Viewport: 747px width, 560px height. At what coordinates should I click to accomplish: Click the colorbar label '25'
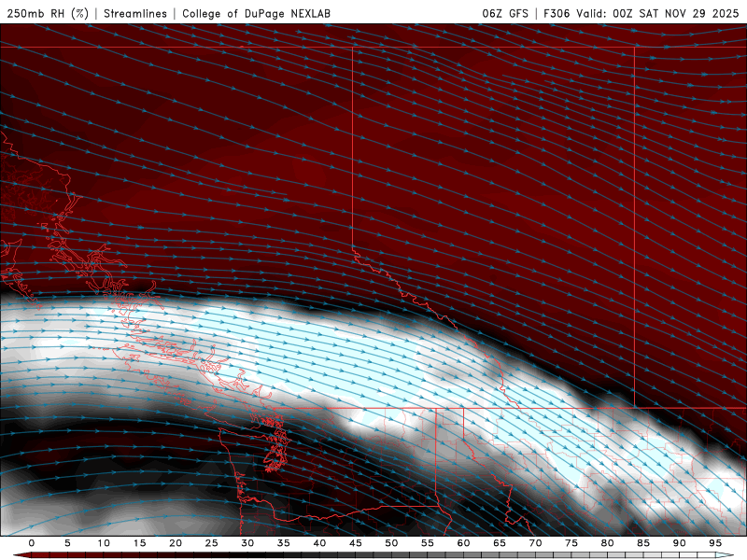[212, 543]
